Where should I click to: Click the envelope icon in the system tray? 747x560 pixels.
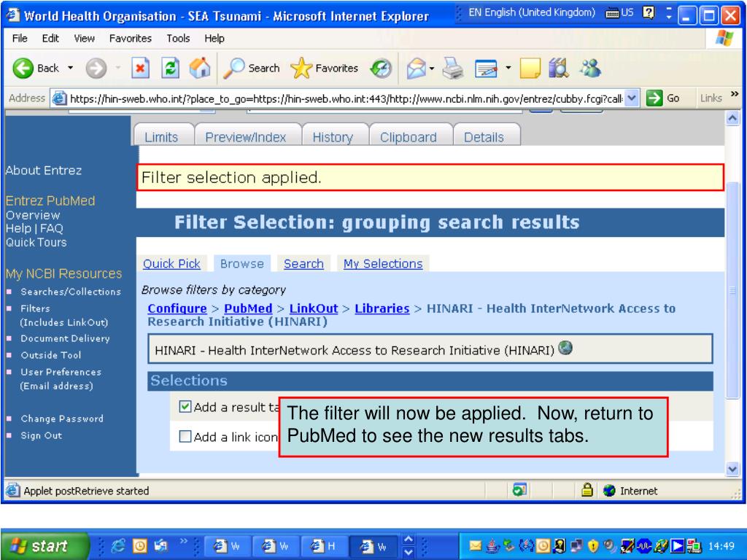(475, 545)
